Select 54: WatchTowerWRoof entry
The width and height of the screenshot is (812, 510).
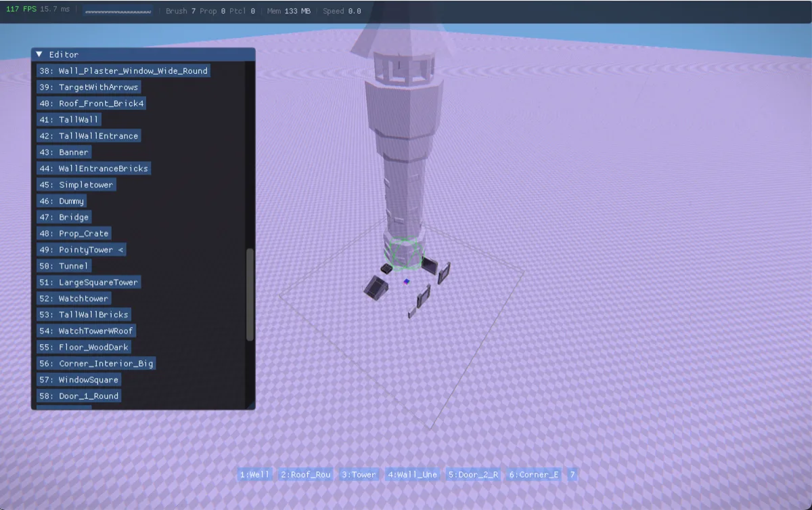[x=87, y=331]
